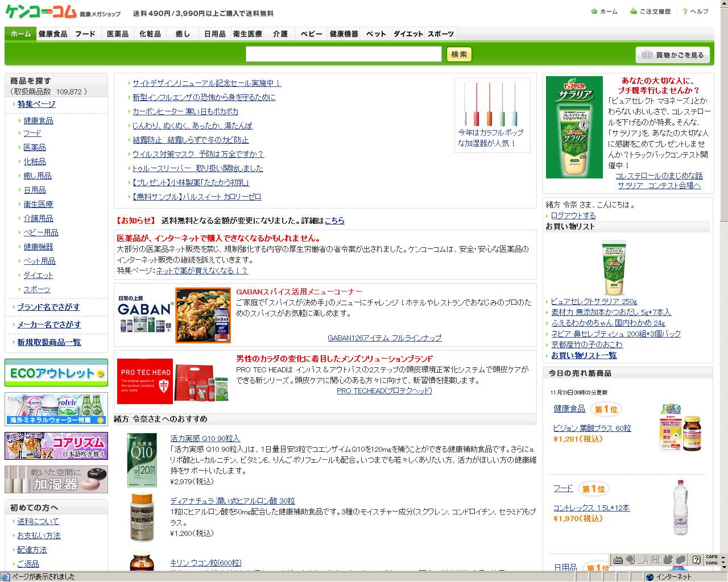Open the フード navigation tab
This screenshot has width=728, height=582.
click(x=85, y=34)
